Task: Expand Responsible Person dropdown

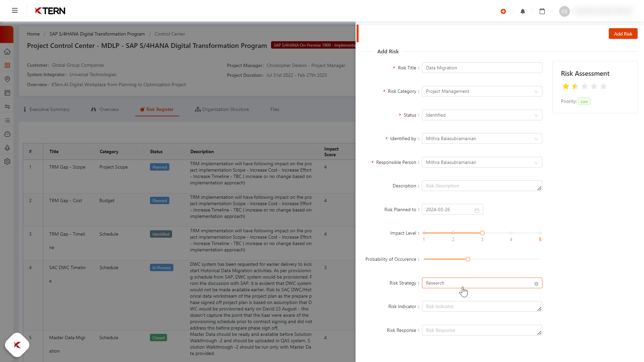Action: click(482, 163)
